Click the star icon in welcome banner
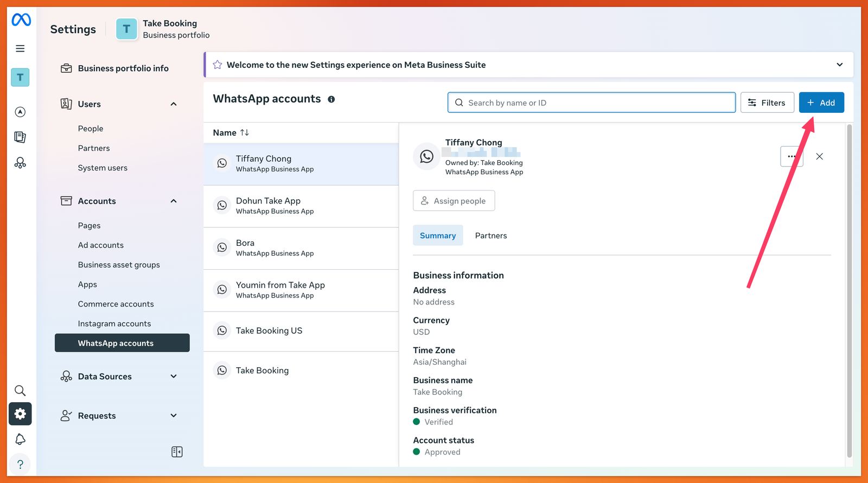This screenshot has width=868, height=483. 218,65
